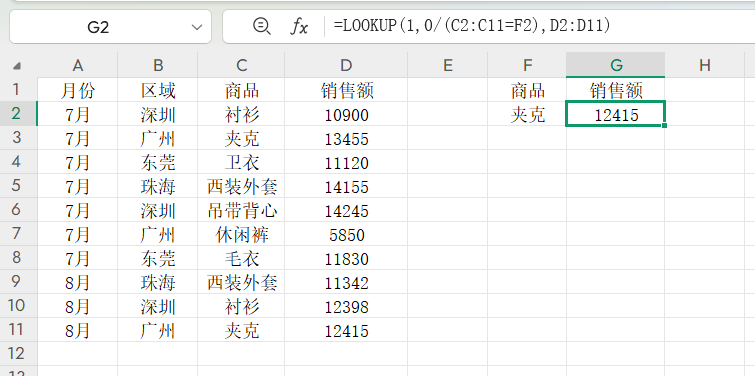Click cell C10 containing 衬衫
755x376 pixels.
click(241, 307)
